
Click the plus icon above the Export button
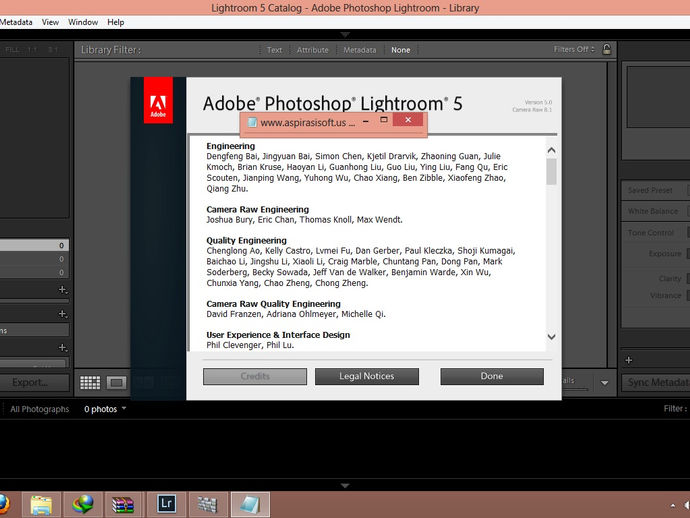[62, 347]
